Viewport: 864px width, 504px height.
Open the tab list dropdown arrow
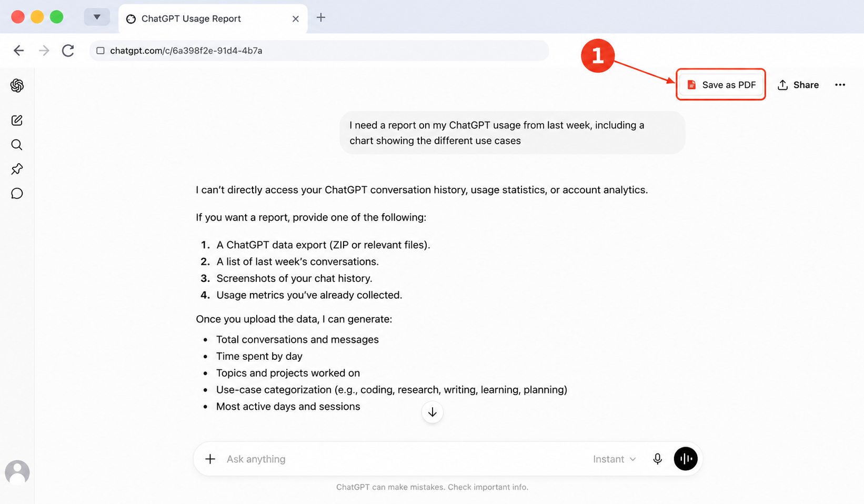tap(97, 17)
